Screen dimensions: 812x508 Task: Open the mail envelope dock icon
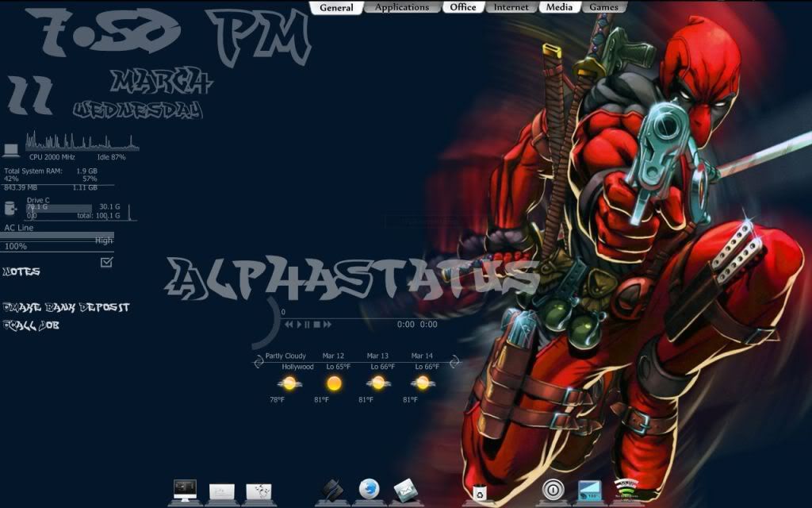[x=405, y=490]
